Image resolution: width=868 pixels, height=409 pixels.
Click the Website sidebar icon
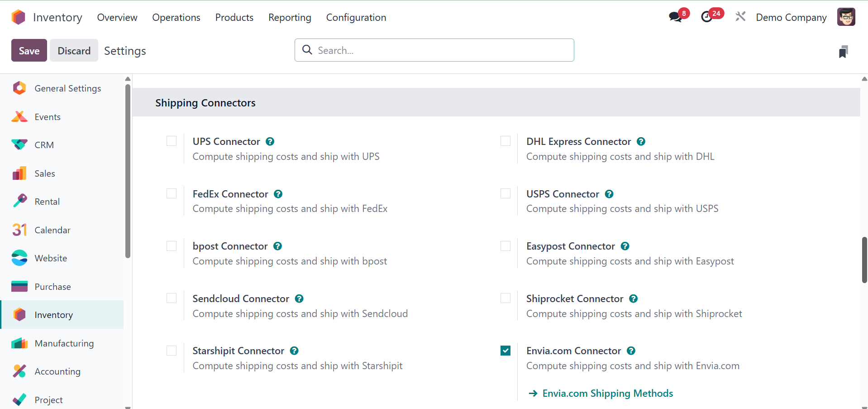(x=19, y=258)
